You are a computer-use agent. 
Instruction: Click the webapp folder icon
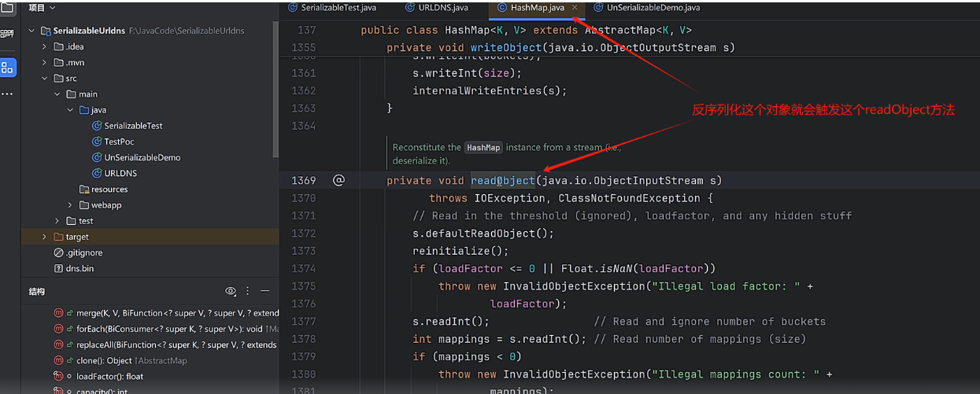(83, 204)
